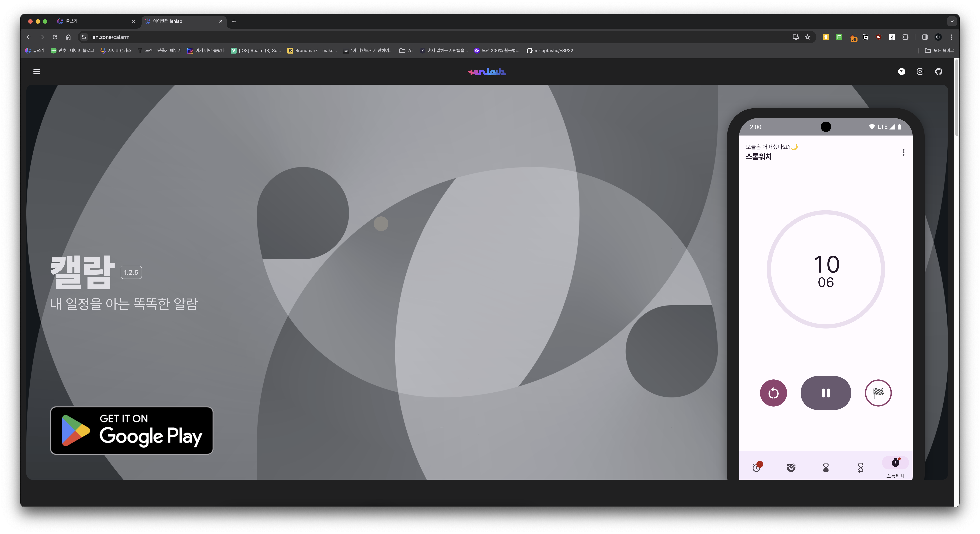Toggle the Chrome side panel

coord(925,37)
